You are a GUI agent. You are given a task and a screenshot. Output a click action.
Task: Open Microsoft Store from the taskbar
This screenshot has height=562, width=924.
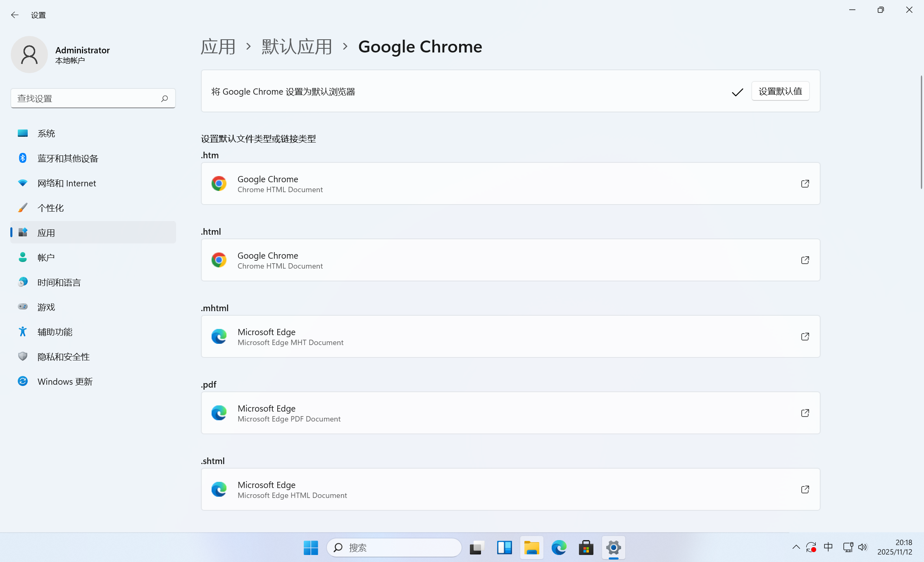click(586, 548)
